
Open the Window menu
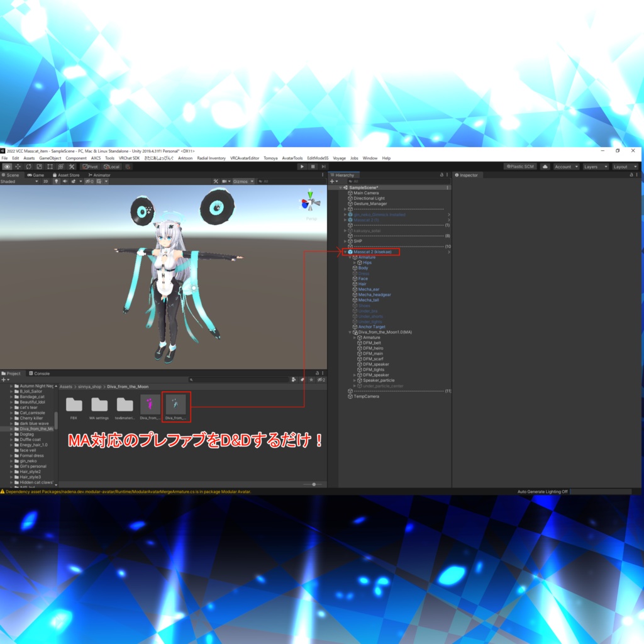370,158
